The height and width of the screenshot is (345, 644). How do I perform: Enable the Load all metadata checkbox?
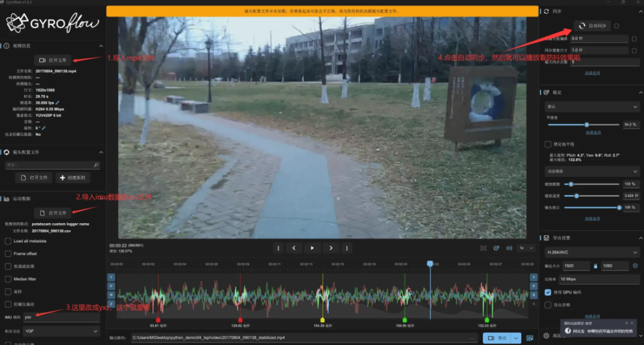8,241
